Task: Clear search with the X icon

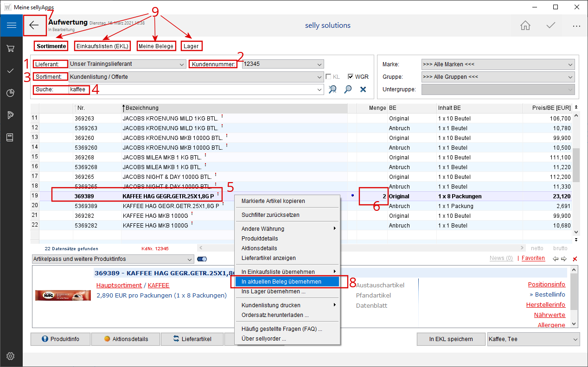Action: [x=363, y=89]
